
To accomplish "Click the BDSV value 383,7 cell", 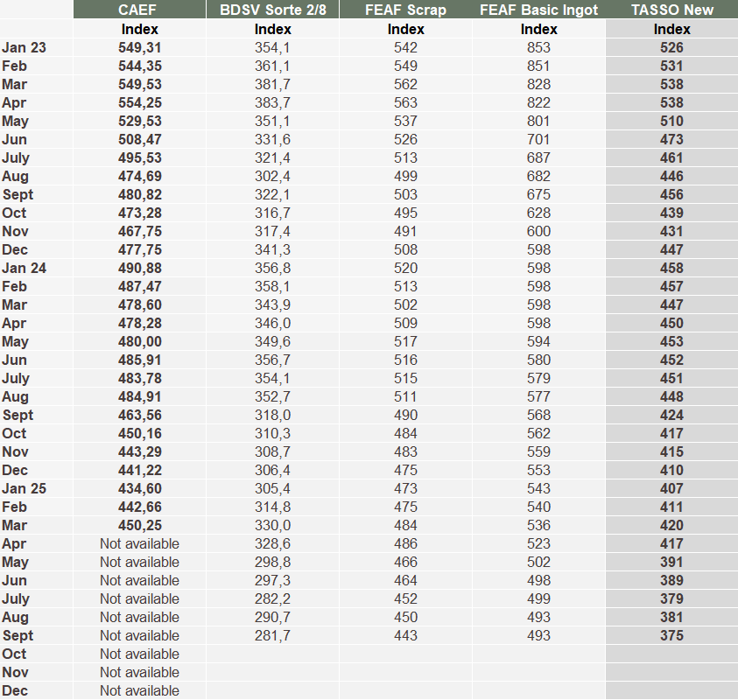I will [x=273, y=102].
